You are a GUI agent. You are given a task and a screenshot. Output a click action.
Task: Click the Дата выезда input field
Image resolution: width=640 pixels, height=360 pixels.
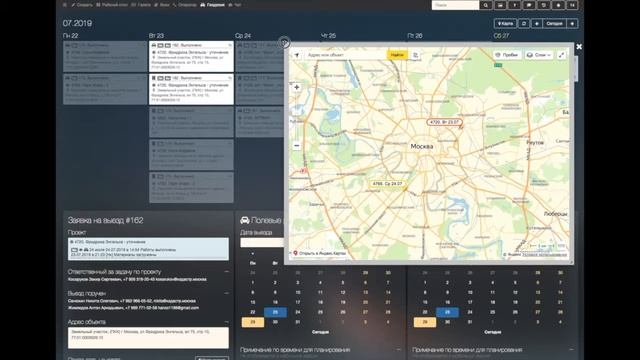262,243
